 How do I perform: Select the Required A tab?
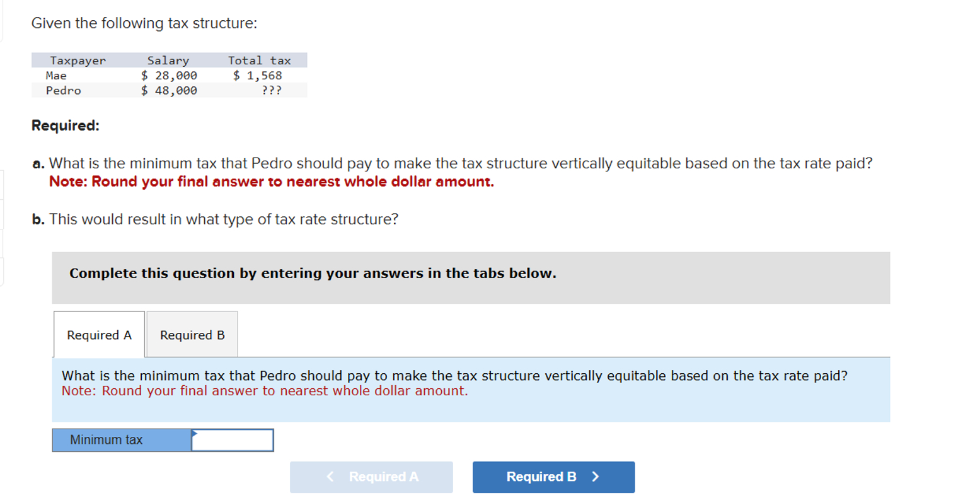coord(99,335)
